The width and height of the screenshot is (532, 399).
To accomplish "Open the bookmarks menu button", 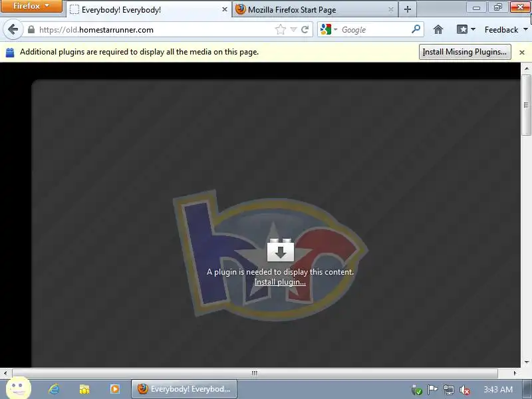I will (x=466, y=29).
